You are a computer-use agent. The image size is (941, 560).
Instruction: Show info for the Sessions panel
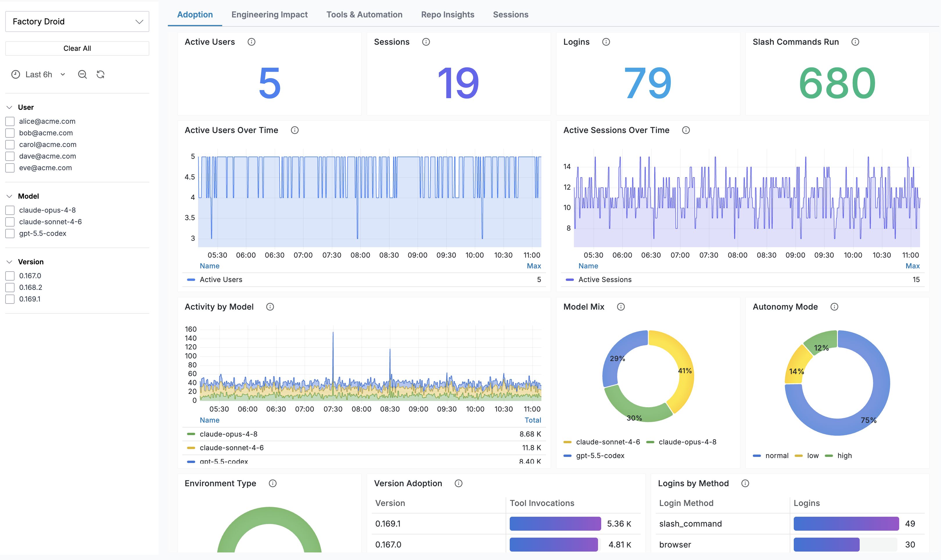[x=426, y=42]
